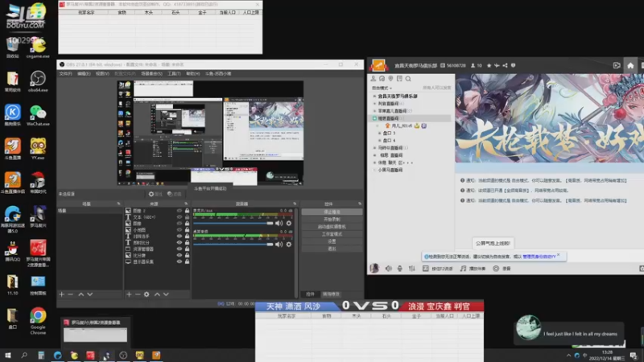Move selected source up in OBS
644x362 pixels.
[157, 294]
